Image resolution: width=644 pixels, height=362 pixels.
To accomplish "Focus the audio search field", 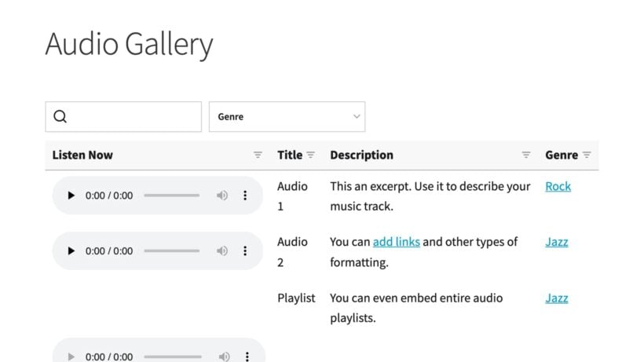I will (x=123, y=116).
